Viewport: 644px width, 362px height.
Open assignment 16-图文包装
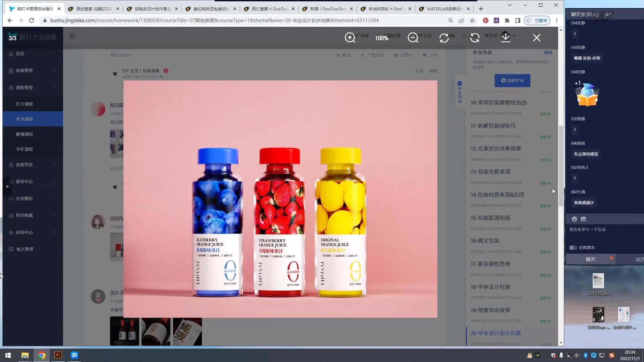485,241
